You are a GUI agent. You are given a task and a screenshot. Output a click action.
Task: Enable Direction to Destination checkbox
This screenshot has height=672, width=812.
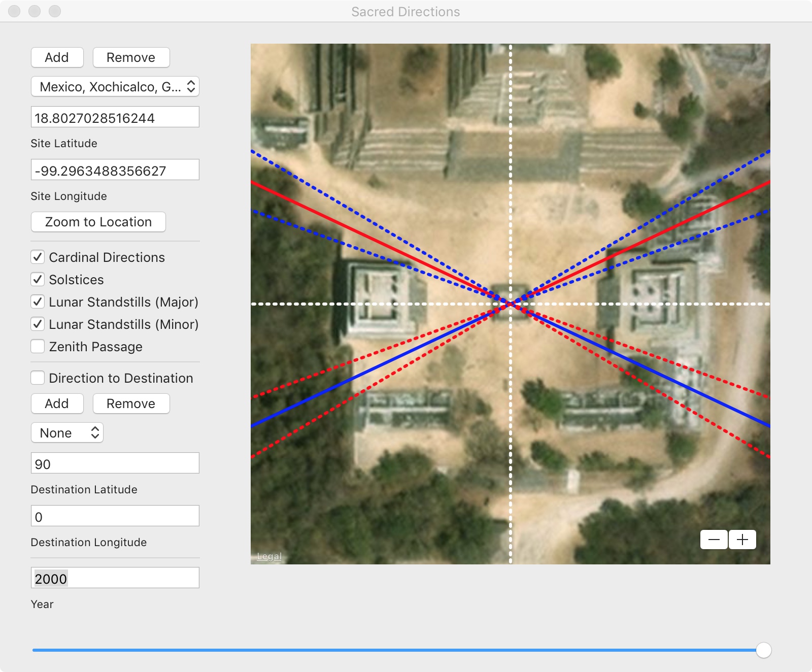click(x=38, y=378)
